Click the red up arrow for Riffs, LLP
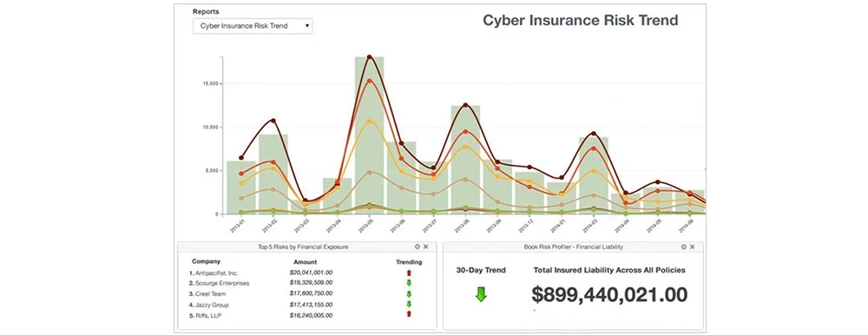 (x=409, y=314)
